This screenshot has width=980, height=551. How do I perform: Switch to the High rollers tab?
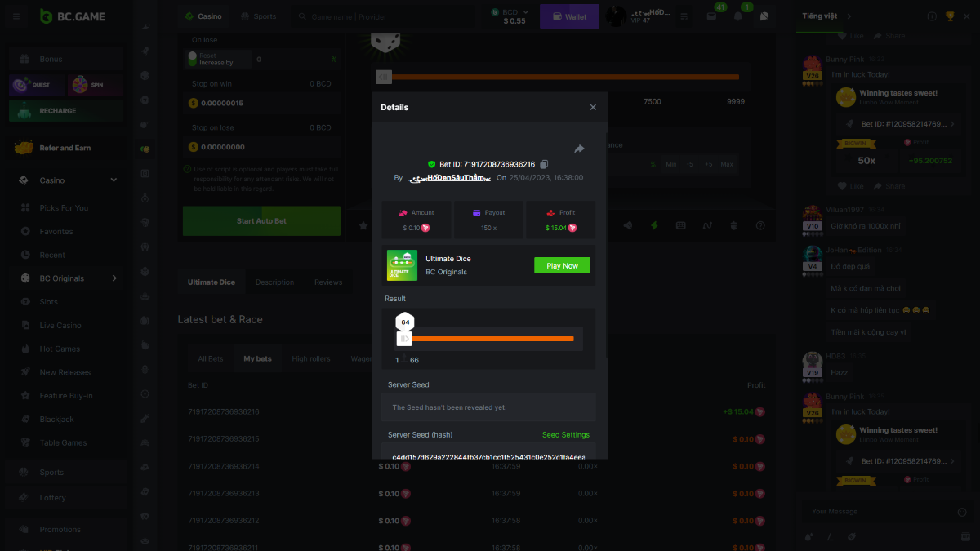[x=311, y=358]
